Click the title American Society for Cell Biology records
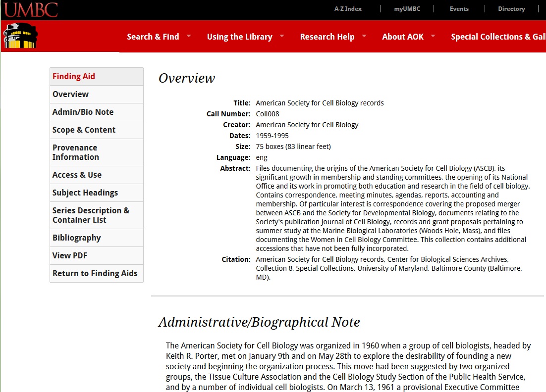 point(320,103)
